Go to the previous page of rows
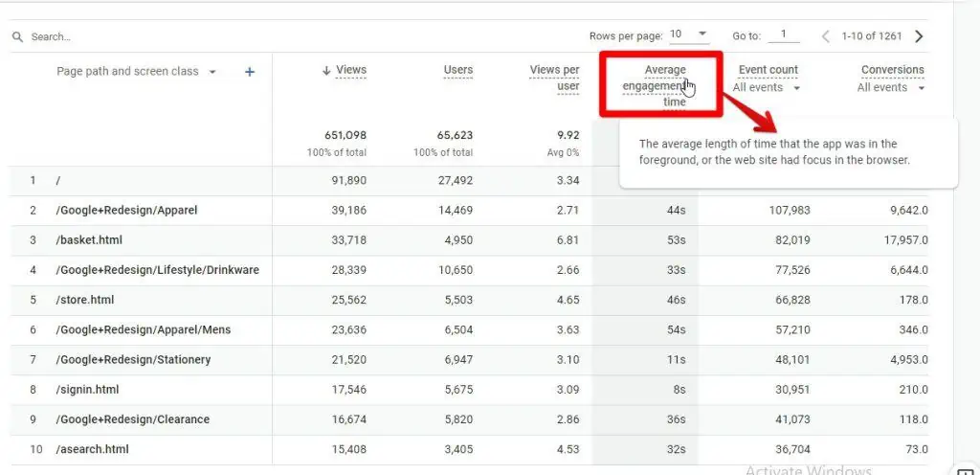Image resolution: width=980 pixels, height=475 pixels. (825, 36)
